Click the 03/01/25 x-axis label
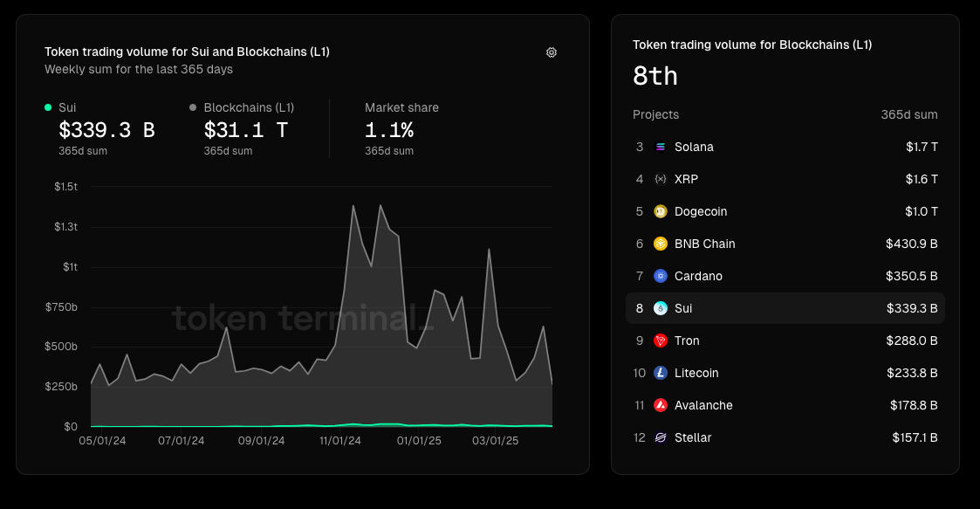The image size is (980, 509). pyautogui.click(x=496, y=441)
